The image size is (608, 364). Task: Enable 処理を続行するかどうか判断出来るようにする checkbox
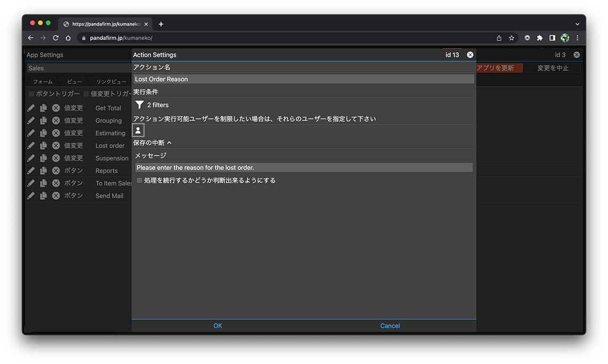140,181
